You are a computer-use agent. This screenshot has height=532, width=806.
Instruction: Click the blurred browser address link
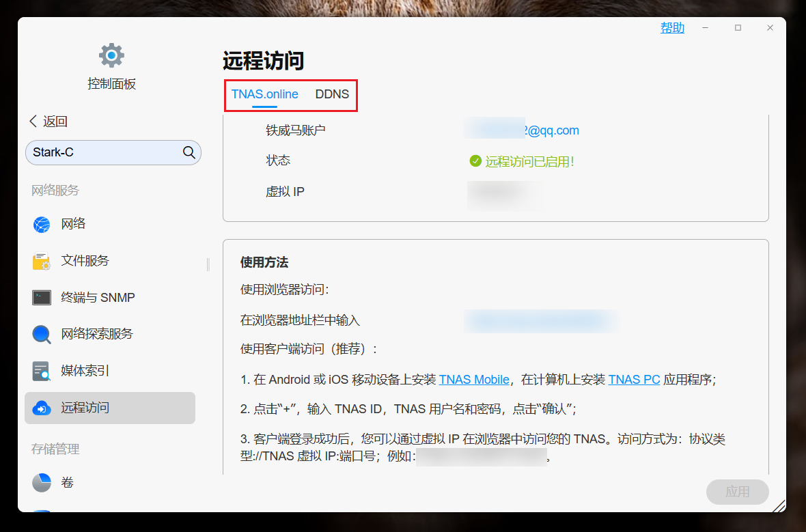click(x=541, y=321)
